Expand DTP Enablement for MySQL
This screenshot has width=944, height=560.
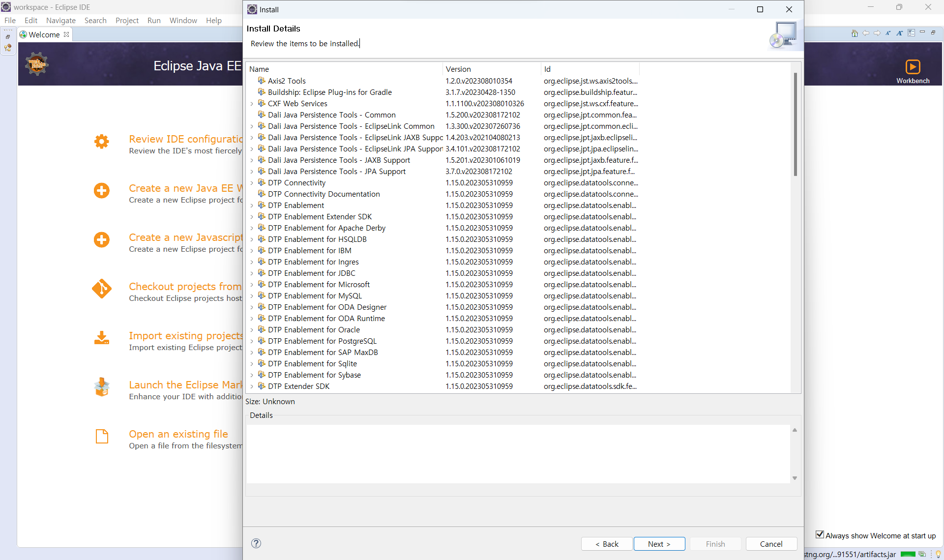[252, 296]
